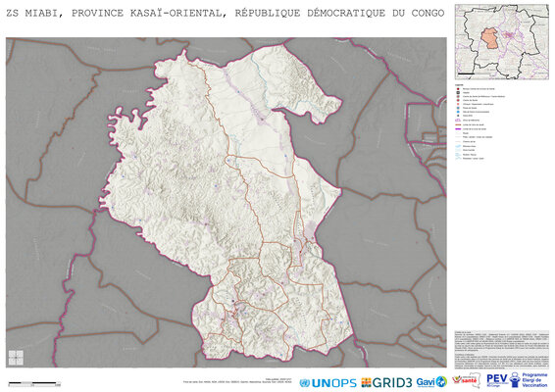The height and width of the screenshot is (392, 555).
Task: Select the top red circle legend symbol
Action: click(x=458, y=89)
